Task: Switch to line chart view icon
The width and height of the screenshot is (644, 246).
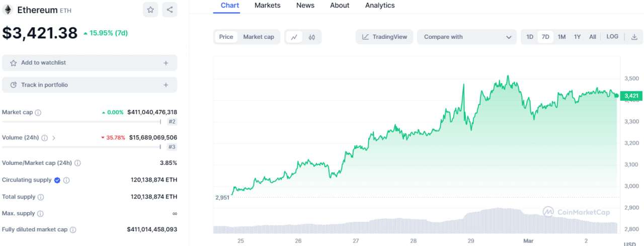Action: pos(294,37)
